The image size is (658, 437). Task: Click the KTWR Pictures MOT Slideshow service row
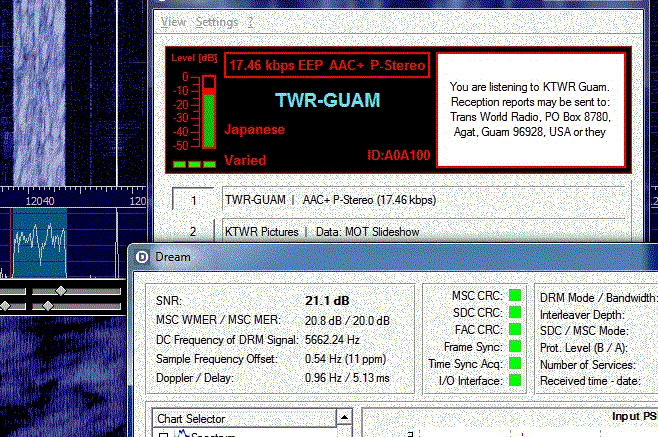pos(426,231)
